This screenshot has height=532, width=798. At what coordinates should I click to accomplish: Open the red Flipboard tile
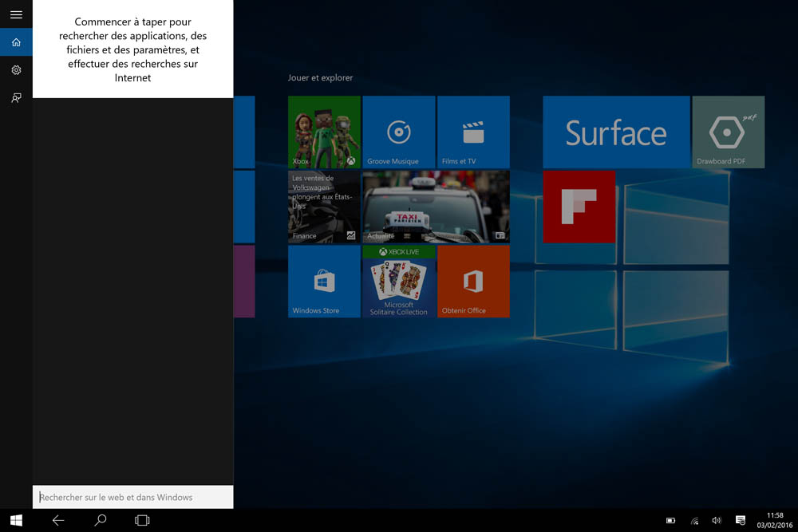579,207
